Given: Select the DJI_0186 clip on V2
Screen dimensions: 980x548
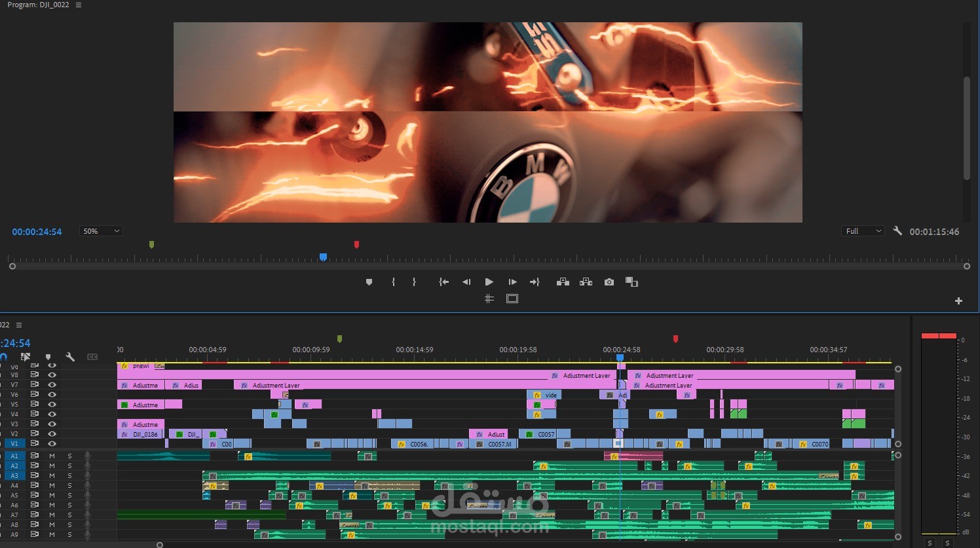Looking at the screenshot, I should pos(141,434).
